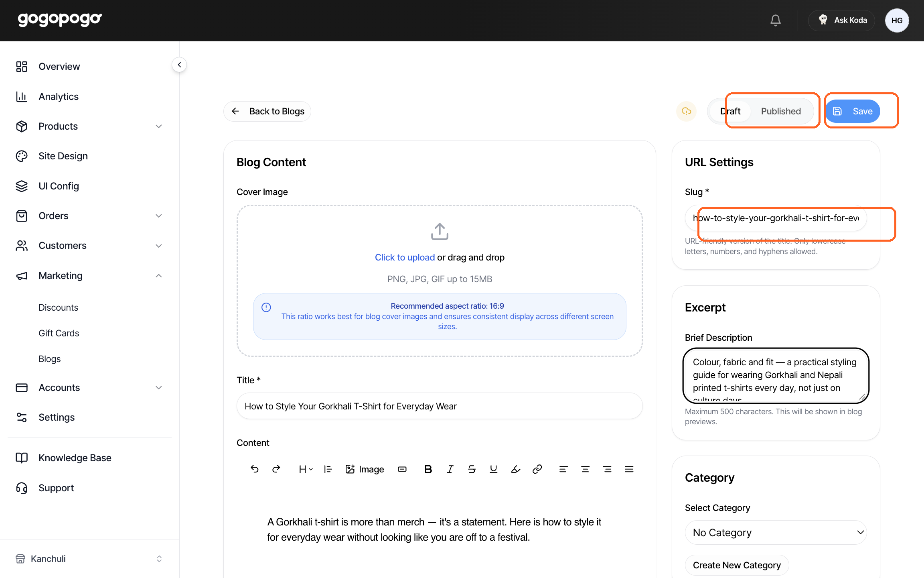Align text right in editor
The image size is (924, 578).
[x=607, y=469]
